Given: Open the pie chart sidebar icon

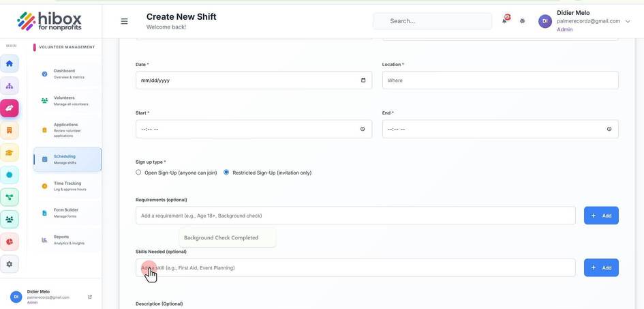Looking at the screenshot, I should (10, 241).
